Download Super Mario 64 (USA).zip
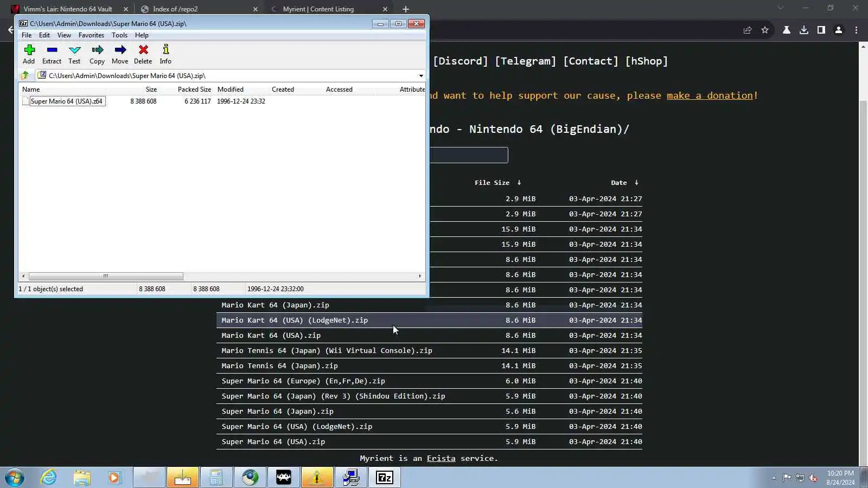The image size is (868, 488). pos(273,442)
